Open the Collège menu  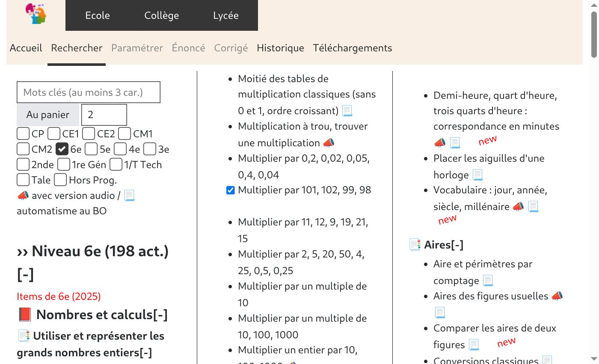coord(162,15)
